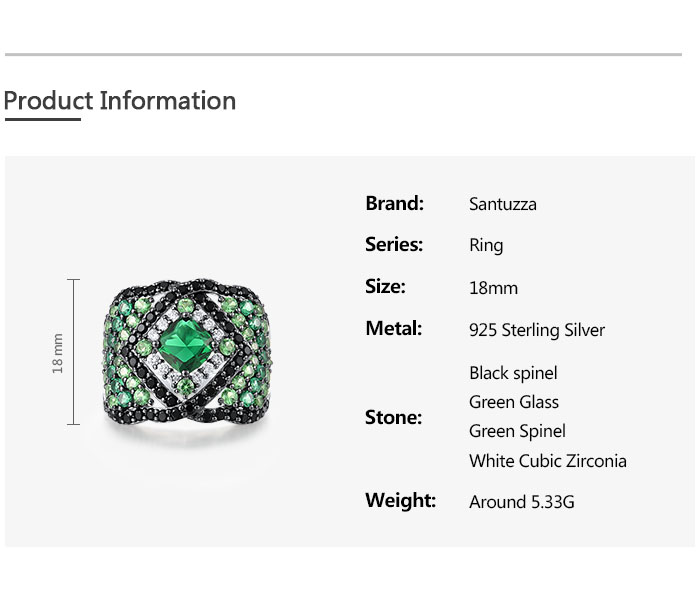Viewport: 700px width, 607px height.
Task: Click the Size label
Action: coord(385,287)
